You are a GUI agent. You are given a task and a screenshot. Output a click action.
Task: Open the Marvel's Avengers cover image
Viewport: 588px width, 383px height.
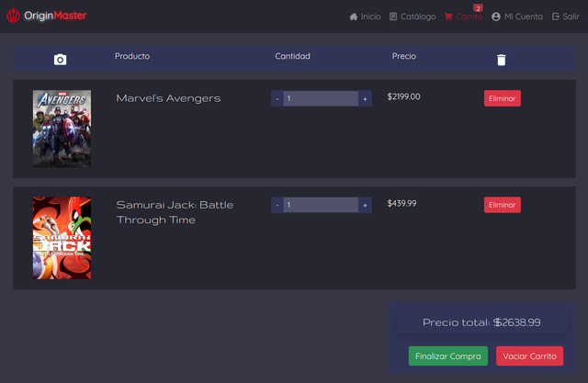coord(62,129)
